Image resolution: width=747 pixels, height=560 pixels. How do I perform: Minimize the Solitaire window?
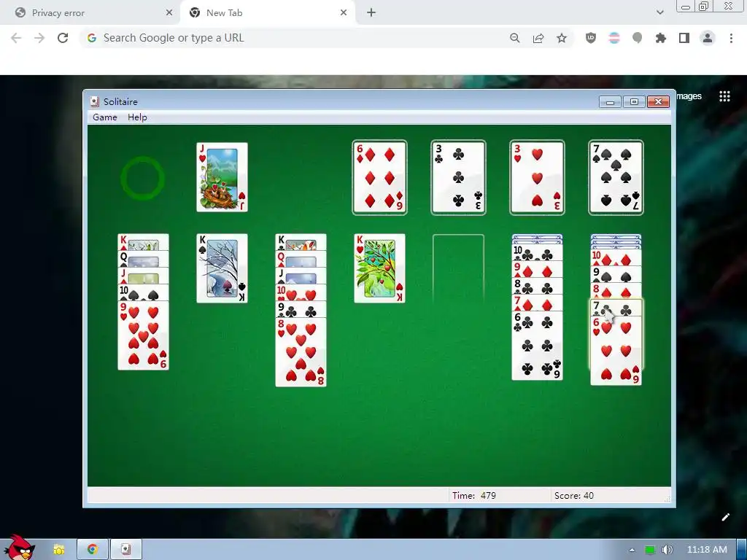coord(611,101)
